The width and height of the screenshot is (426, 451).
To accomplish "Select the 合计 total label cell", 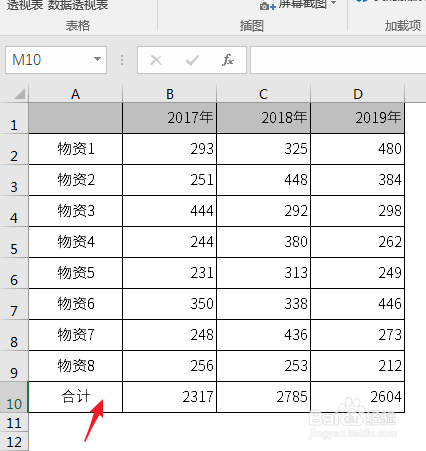I will (x=76, y=397).
